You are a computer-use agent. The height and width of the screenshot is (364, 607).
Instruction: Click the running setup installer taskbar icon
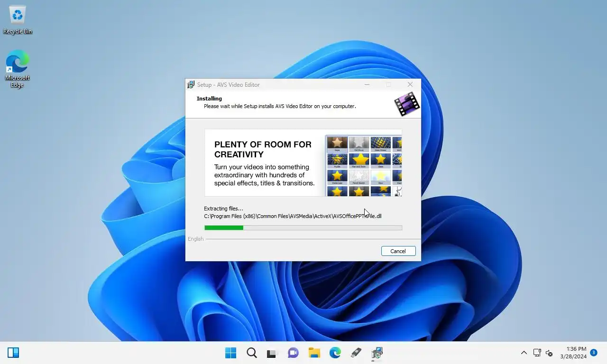(377, 353)
